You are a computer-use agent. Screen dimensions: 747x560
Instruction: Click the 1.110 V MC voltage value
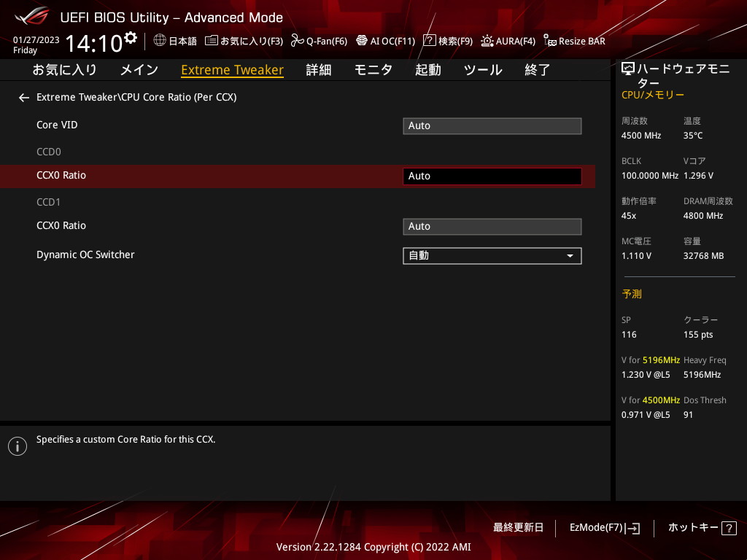[x=636, y=256]
